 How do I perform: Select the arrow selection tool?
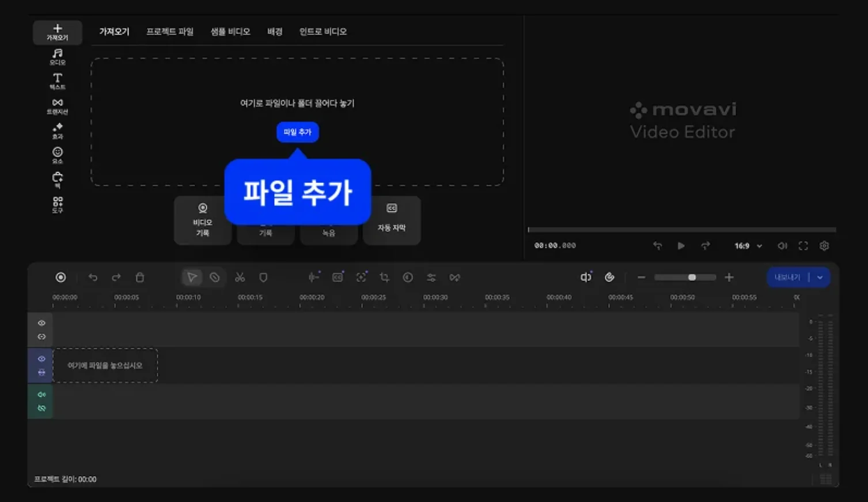click(x=192, y=277)
